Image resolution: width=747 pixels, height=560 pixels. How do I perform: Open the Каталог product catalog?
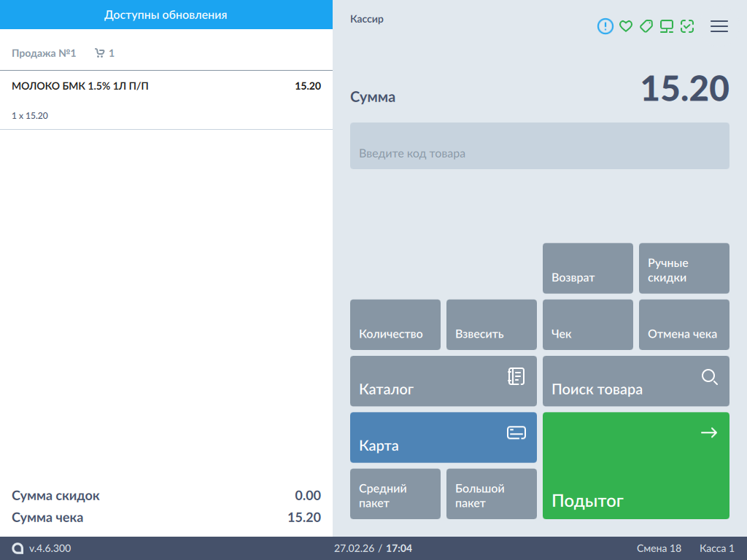point(443,381)
